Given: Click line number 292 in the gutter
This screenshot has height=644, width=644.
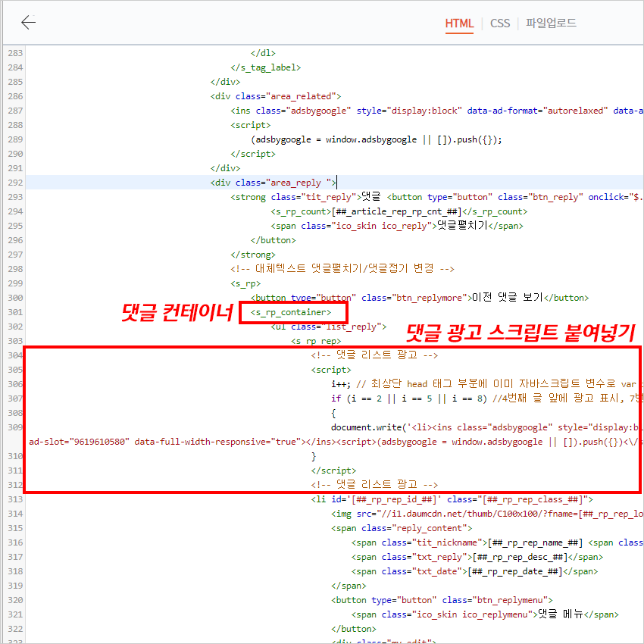Looking at the screenshot, I should (x=15, y=183).
